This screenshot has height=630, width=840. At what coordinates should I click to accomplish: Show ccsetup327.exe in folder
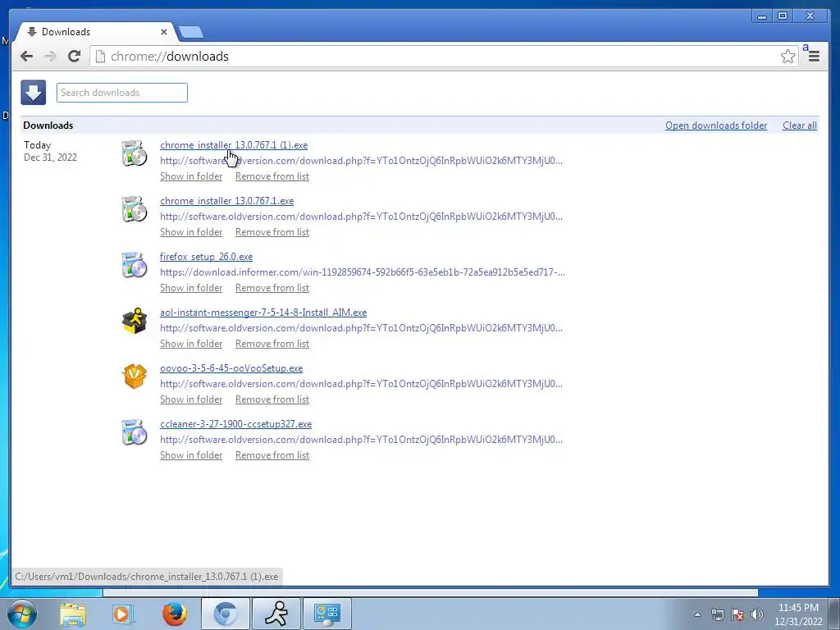191,454
